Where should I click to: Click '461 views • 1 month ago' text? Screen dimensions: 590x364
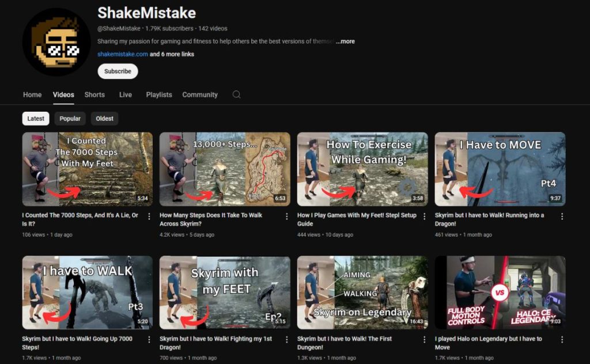(x=463, y=234)
